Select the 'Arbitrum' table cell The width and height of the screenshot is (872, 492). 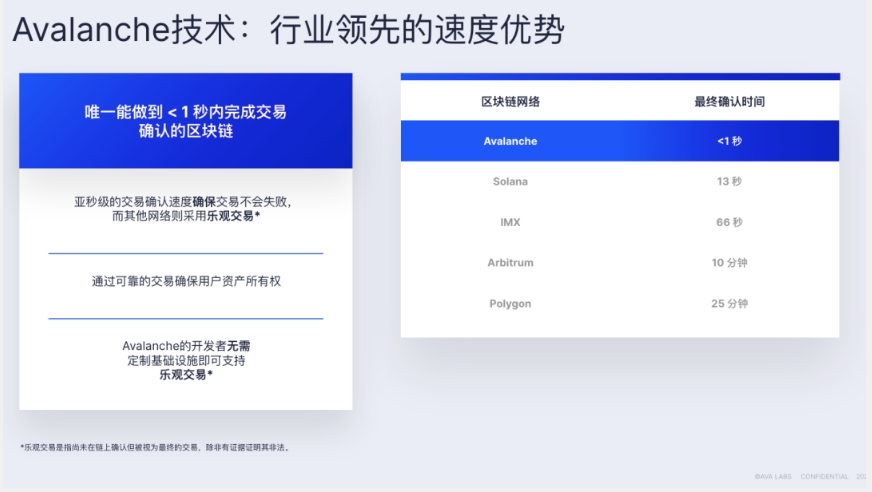(511, 263)
